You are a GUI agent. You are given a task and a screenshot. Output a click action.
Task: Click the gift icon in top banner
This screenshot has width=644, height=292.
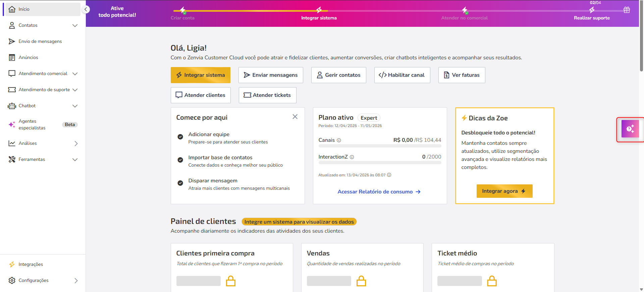[627, 10]
